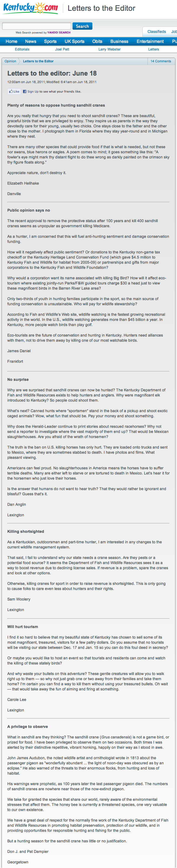
Task: Open the Classifieds tab
Action: click(156, 32)
